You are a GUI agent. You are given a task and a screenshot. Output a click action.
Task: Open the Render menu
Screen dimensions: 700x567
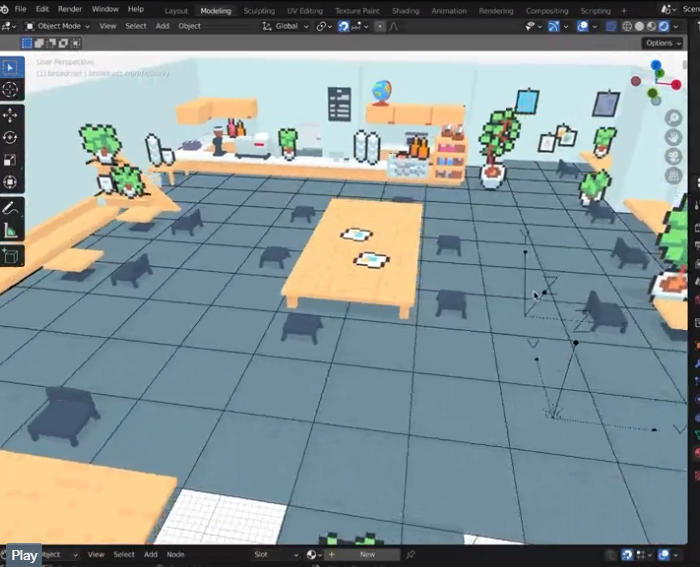[x=70, y=9]
